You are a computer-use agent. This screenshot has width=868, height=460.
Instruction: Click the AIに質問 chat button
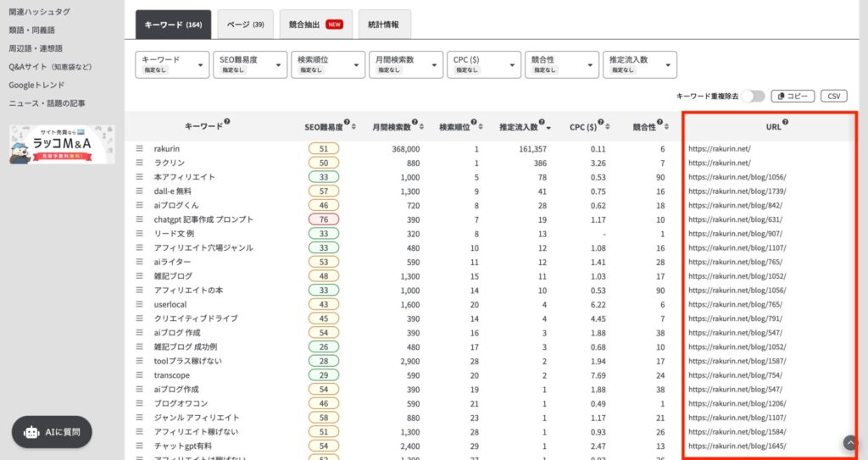[52, 432]
